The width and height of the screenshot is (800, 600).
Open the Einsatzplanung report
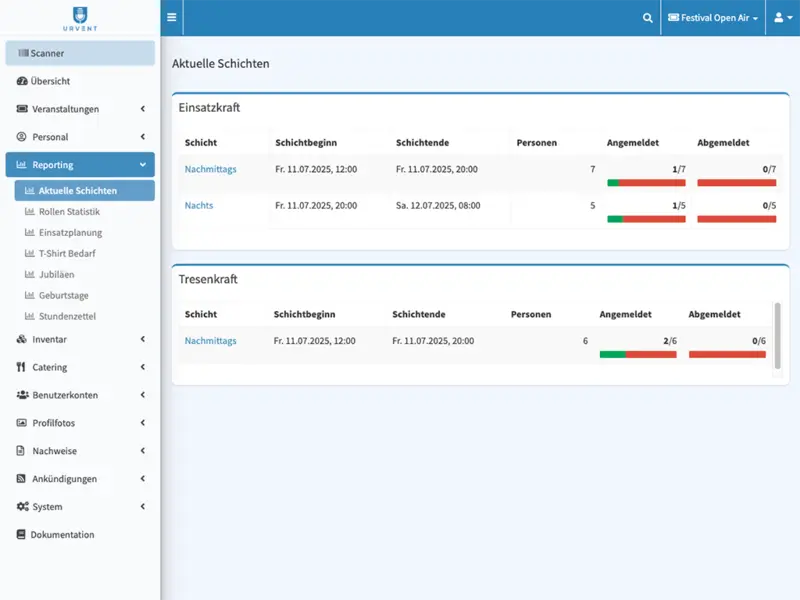(85, 232)
